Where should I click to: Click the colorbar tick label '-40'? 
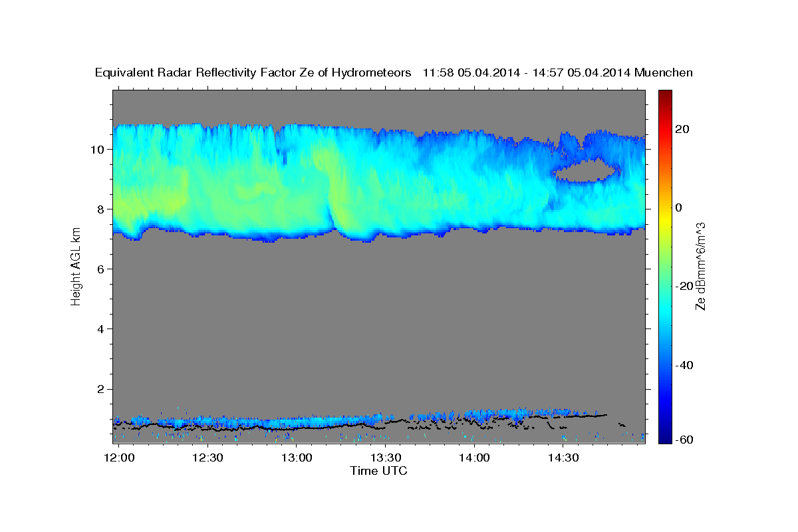tap(684, 364)
